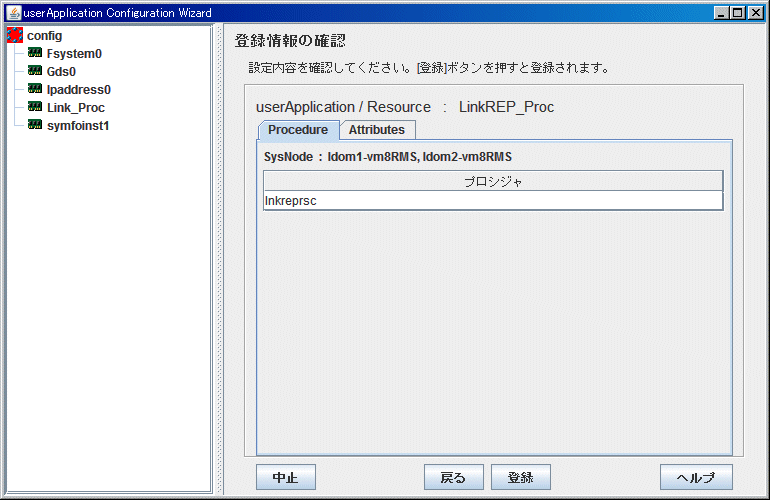
Task: Click the Java icon in title bar
Action: [x=15, y=13]
